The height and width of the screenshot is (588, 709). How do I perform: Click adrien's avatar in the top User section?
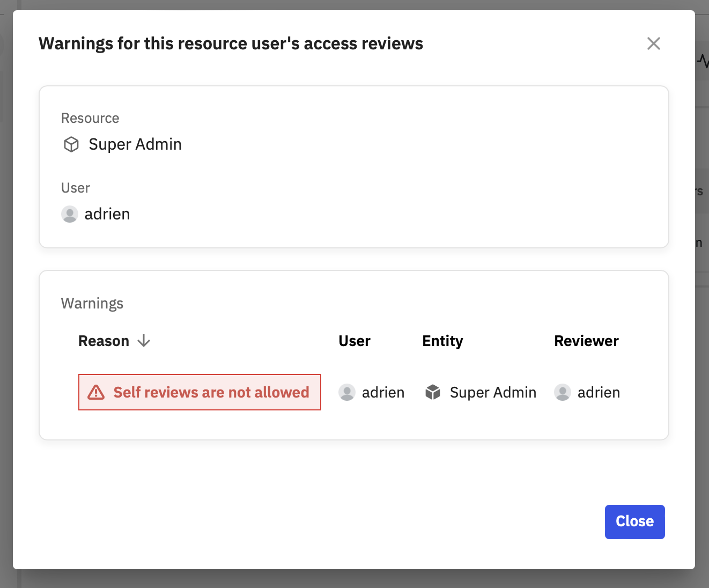pos(70,214)
